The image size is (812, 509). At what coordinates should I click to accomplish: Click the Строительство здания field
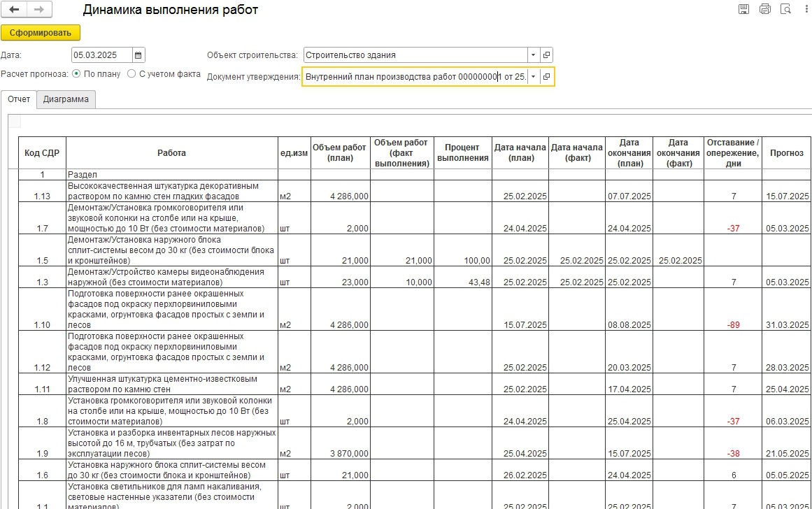click(x=415, y=55)
